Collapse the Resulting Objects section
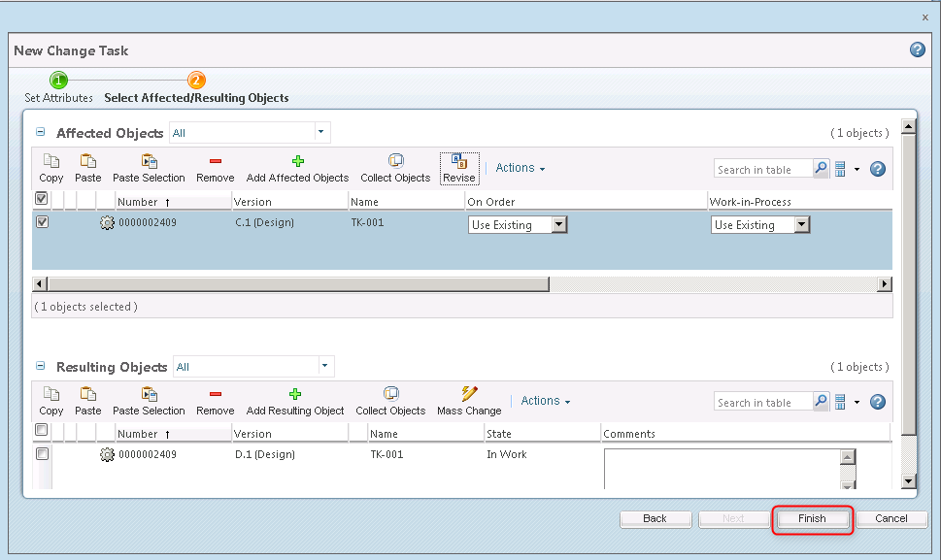Viewport: 941px width, 560px height. 40,366
